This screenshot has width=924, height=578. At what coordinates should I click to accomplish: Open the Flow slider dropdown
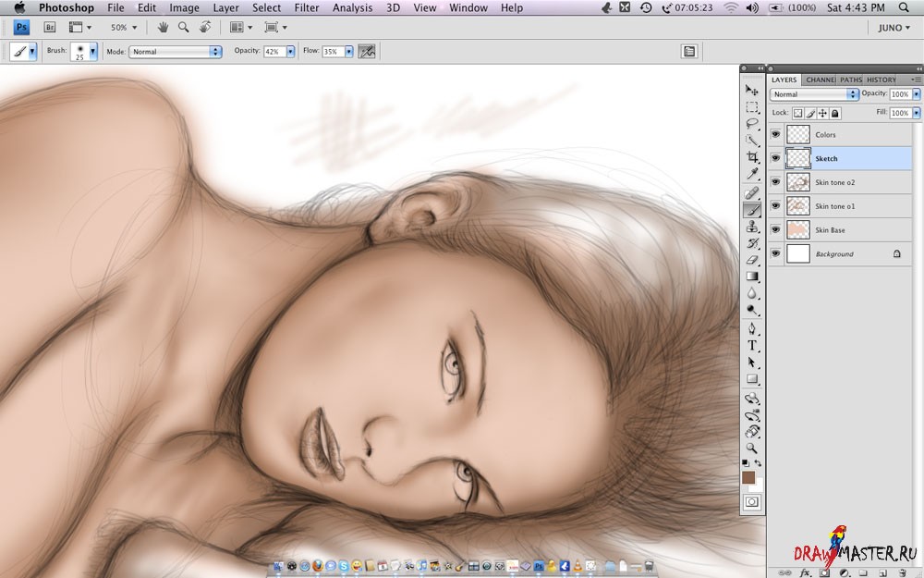(348, 52)
